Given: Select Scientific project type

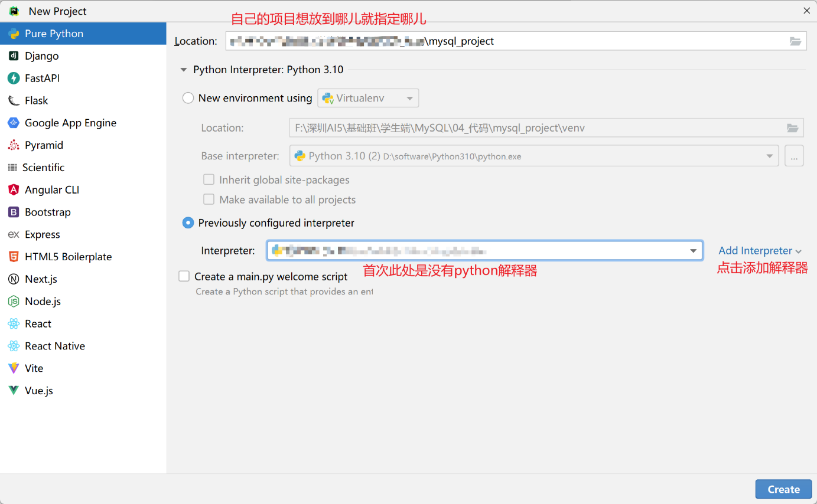Looking at the screenshot, I should pyautogui.click(x=83, y=168).
